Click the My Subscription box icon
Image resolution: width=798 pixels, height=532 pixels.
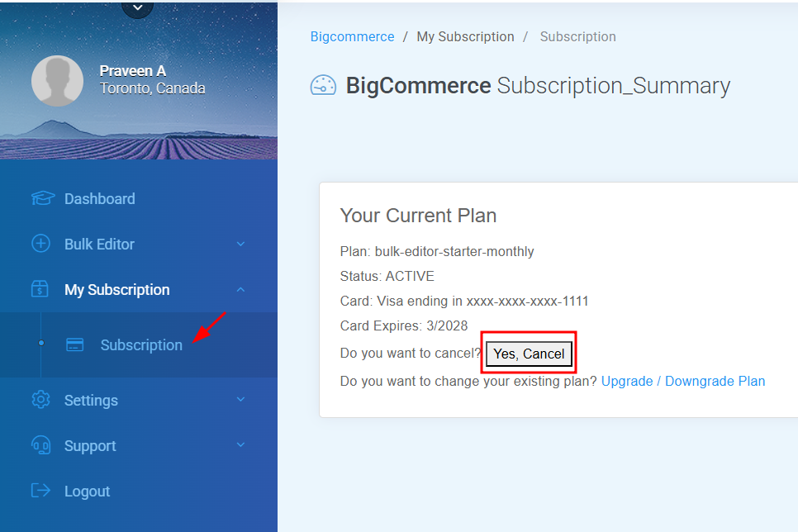click(x=40, y=288)
